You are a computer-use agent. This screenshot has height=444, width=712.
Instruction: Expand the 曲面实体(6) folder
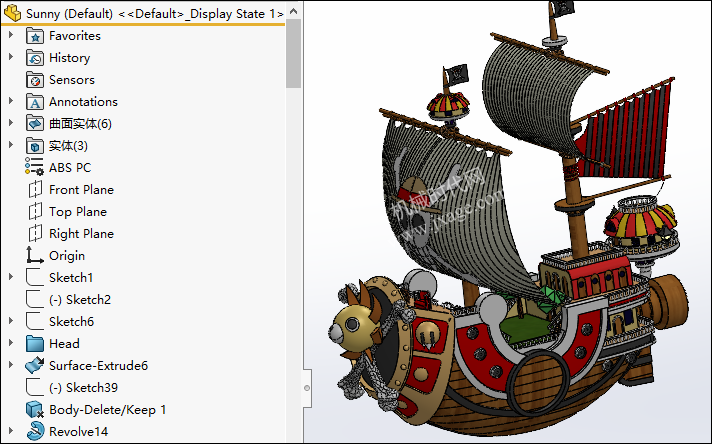pyautogui.click(x=11, y=123)
